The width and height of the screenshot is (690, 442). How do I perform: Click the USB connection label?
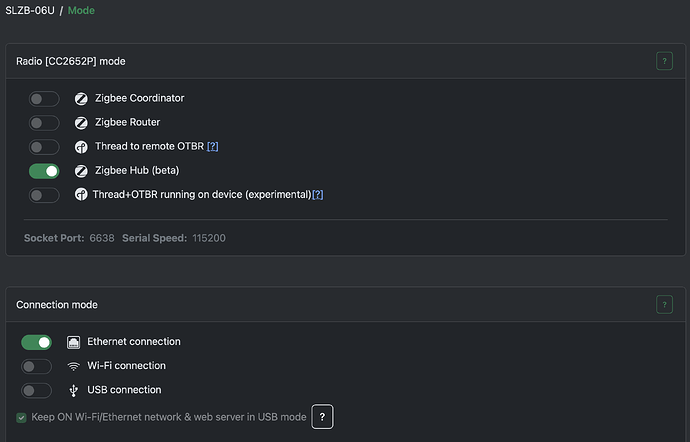[124, 390]
